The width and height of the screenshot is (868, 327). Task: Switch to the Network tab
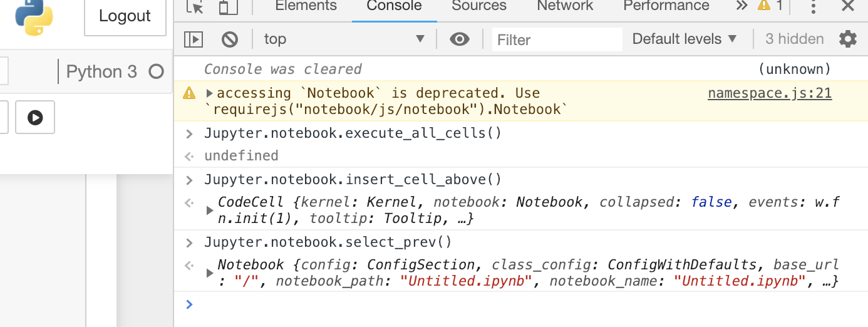click(x=565, y=6)
